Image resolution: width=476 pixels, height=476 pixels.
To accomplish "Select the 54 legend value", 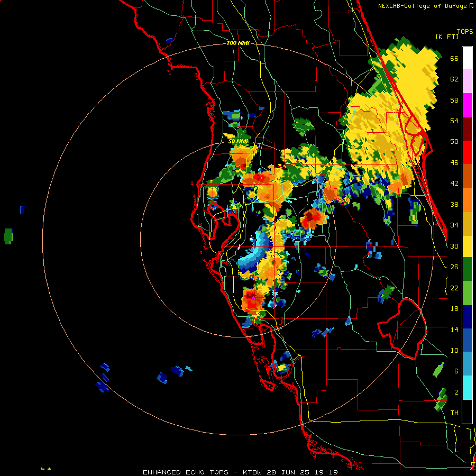I will [x=454, y=121].
